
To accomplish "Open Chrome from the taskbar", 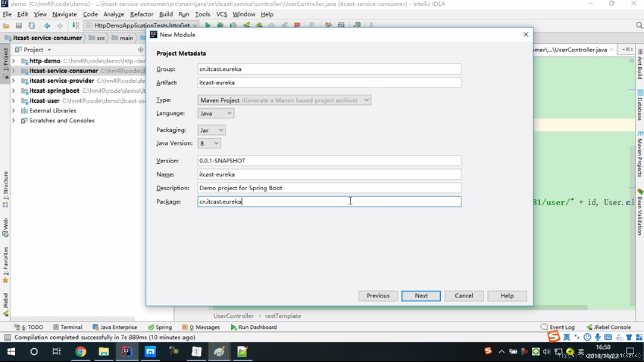I will coord(80,352).
